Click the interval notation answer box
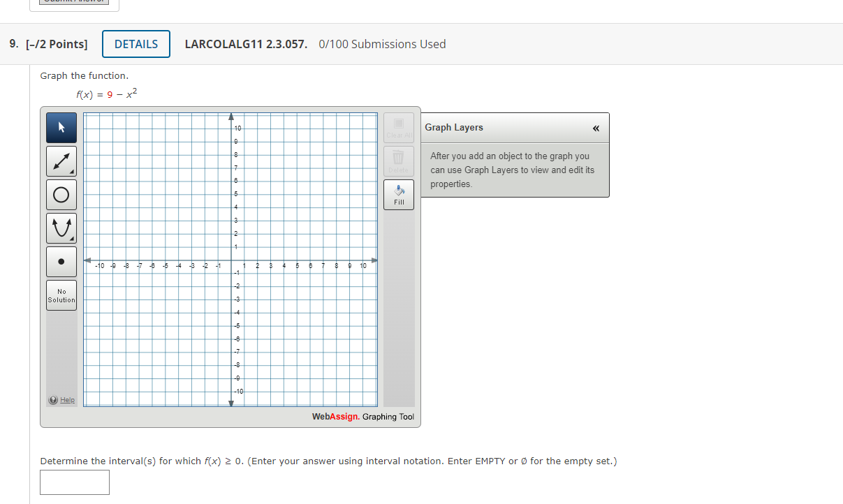This screenshot has height=504, width=843. 74,482
